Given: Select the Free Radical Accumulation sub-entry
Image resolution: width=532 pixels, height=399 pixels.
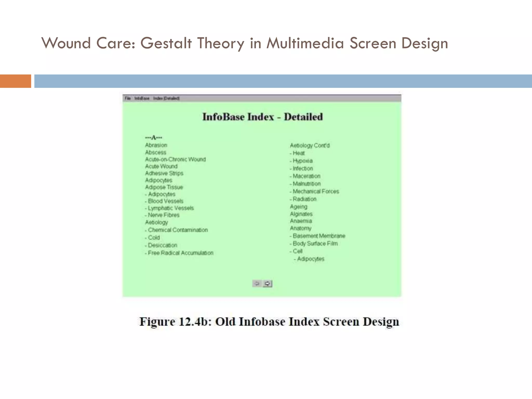Looking at the screenshot, I should click(179, 253).
